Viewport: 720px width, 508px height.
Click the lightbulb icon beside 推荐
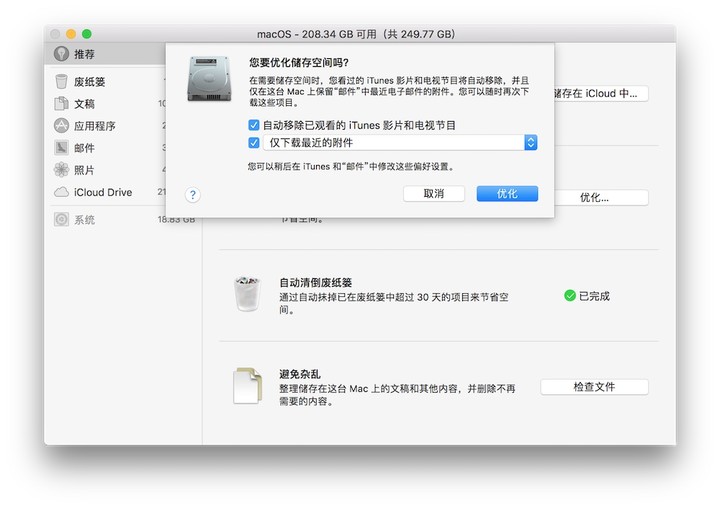point(61,54)
